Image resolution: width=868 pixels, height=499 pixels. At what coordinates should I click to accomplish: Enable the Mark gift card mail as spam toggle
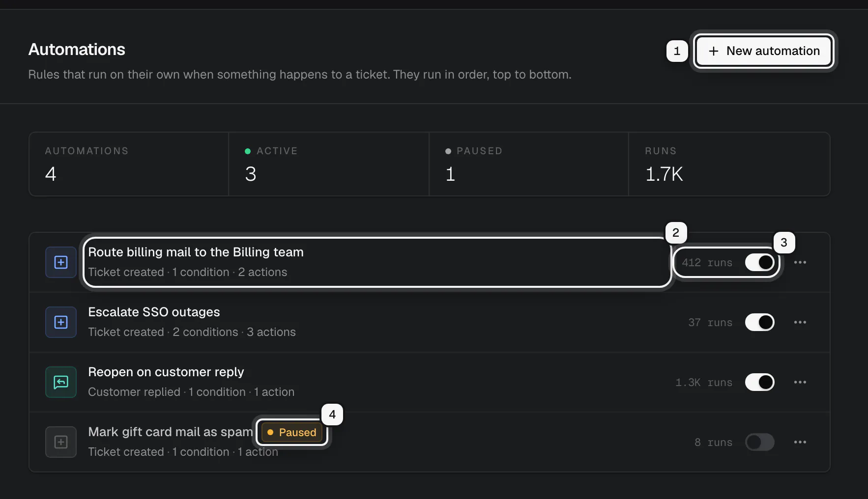point(759,442)
